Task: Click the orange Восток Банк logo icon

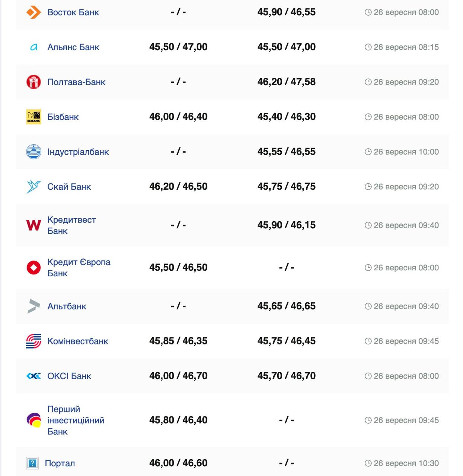Action: [33, 12]
